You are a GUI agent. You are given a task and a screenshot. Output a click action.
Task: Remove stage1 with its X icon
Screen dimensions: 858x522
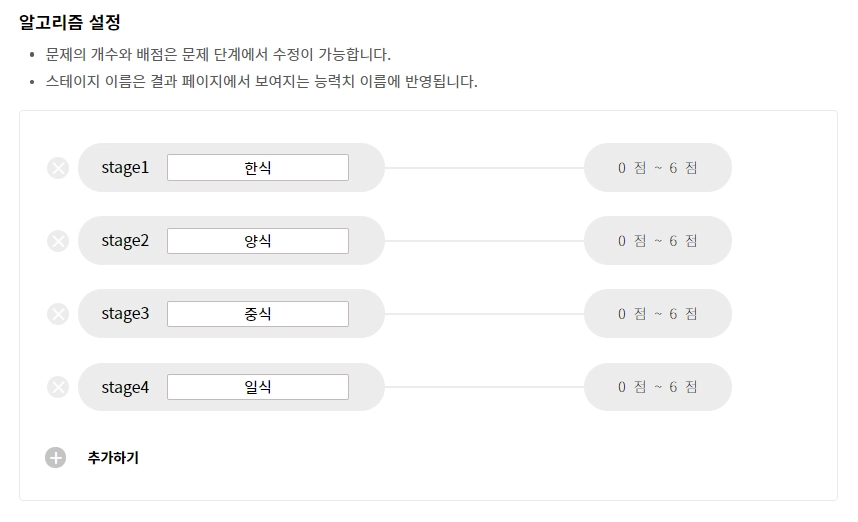pyautogui.click(x=58, y=168)
